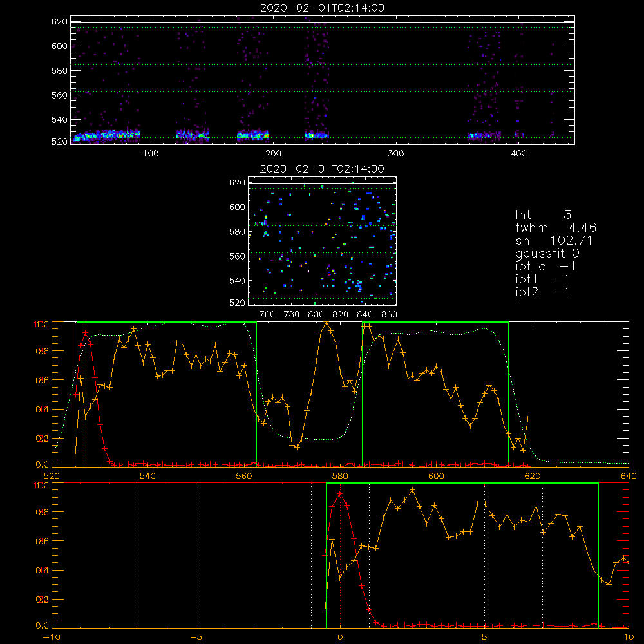Click x-axis label 10 on bottom plot
The width and height of the screenshot is (644, 644).
(x=629, y=637)
